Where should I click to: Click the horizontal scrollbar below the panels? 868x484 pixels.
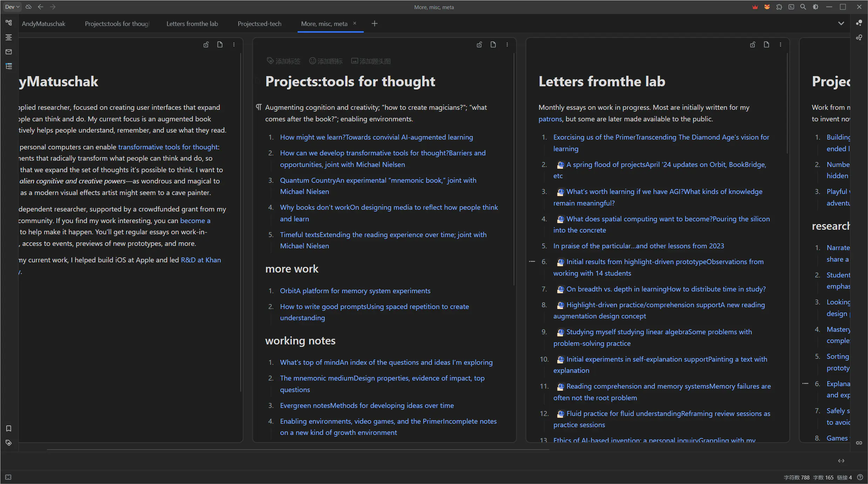[x=298, y=450]
